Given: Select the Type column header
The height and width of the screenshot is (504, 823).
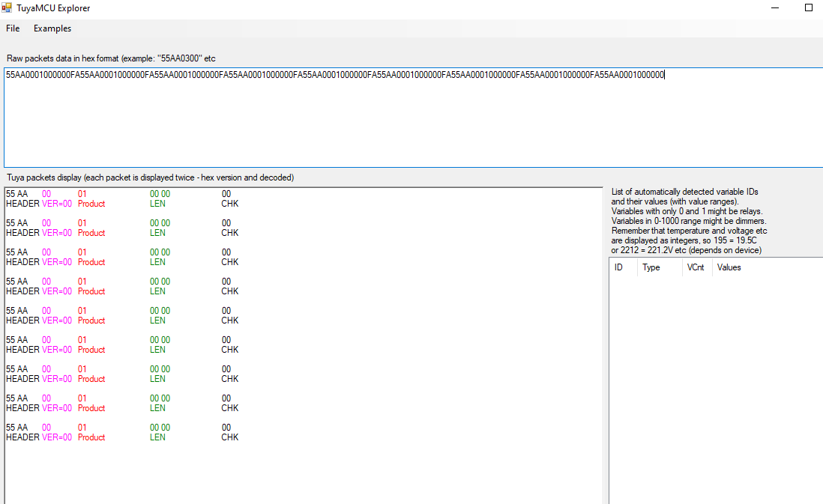Looking at the screenshot, I should pos(660,267).
